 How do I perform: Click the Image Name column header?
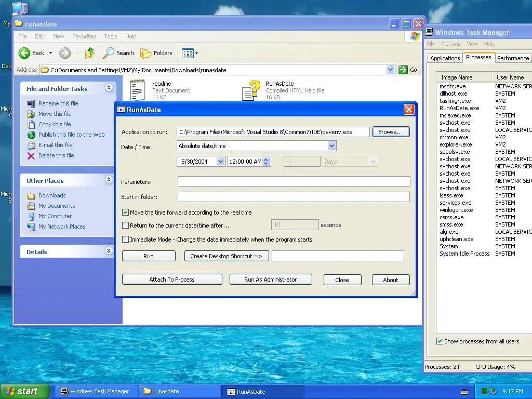(464, 77)
